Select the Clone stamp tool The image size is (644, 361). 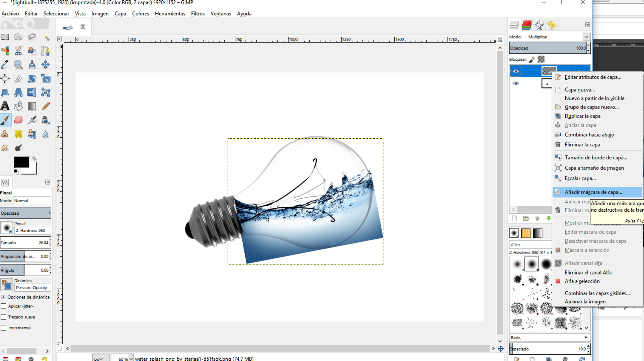tap(5, 134)
